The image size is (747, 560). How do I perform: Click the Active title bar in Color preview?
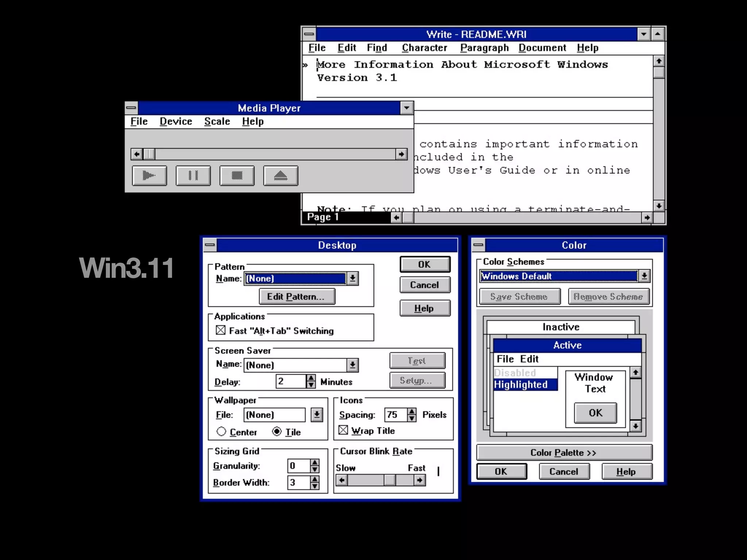tap(567, 345)
